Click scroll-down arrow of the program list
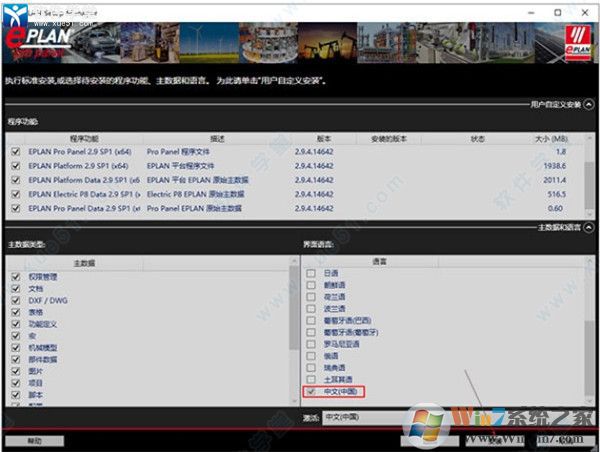600x452 pixels. 590,214
